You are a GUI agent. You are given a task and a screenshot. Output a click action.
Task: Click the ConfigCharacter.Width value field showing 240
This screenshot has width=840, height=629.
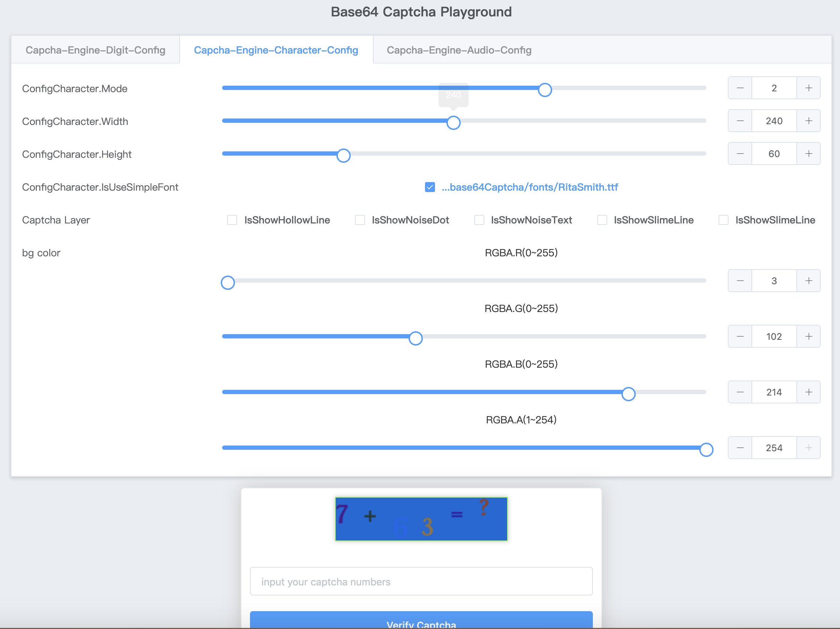[x=774, y=121]
